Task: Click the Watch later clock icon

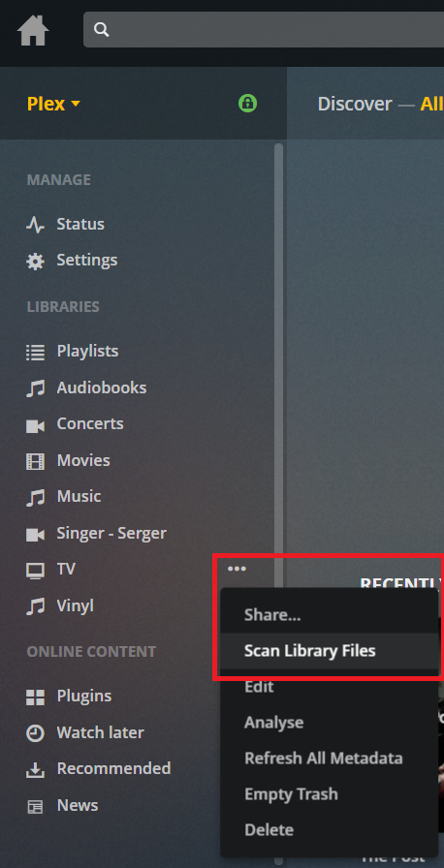Action: (36, 733)
